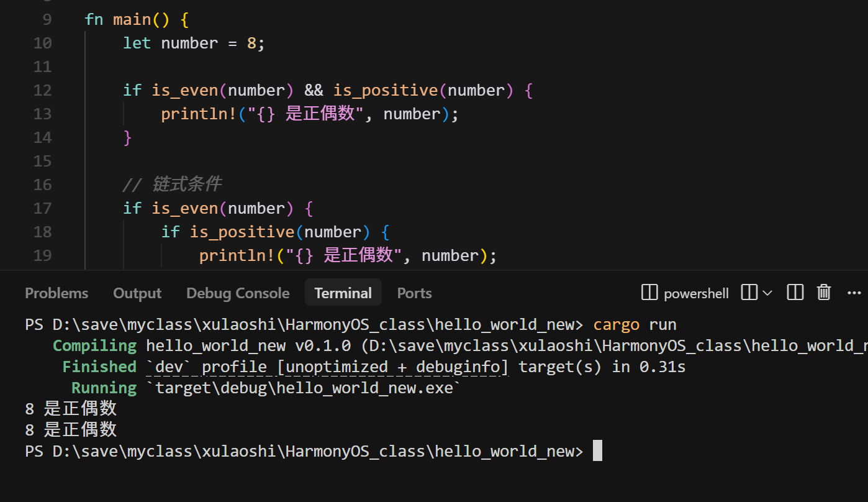Click the 'let number = 8;' statement
868x502 pixels.
pyautogui.click(x=194, y=43)
